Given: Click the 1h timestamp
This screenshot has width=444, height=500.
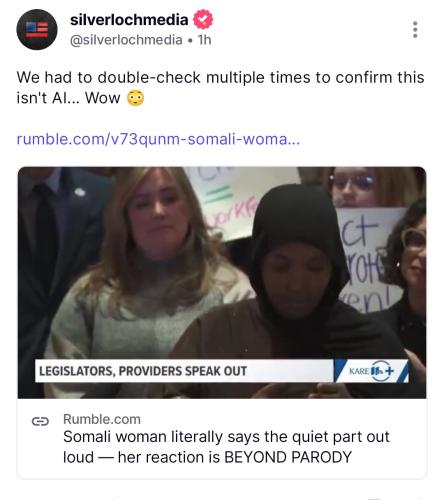Looking at the screenshot, I should (x=204, y=40).
